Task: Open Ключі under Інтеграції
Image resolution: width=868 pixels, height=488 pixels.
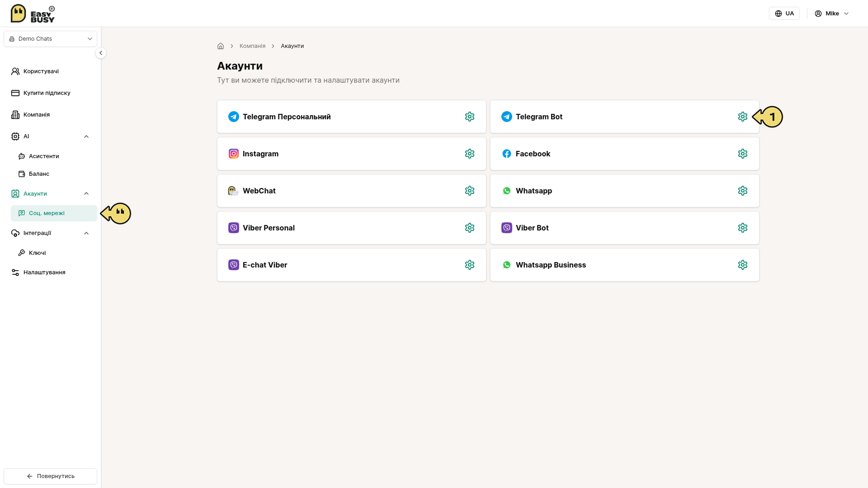Action: click(x=54, y=253)
